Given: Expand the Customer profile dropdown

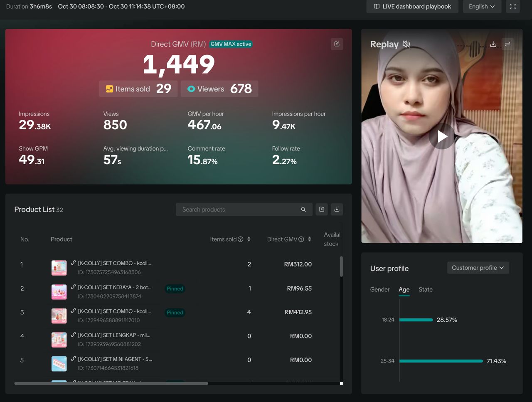Looking at the screenshot, I should (478, 268).
